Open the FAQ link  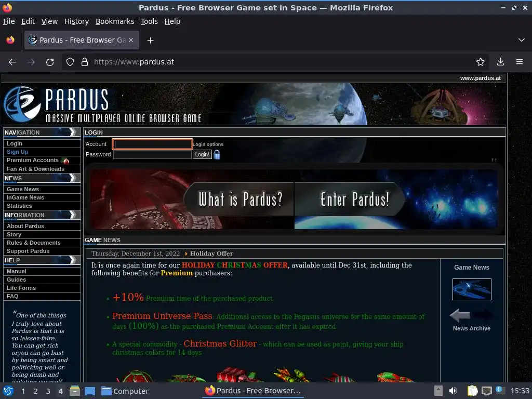(12, 296)
